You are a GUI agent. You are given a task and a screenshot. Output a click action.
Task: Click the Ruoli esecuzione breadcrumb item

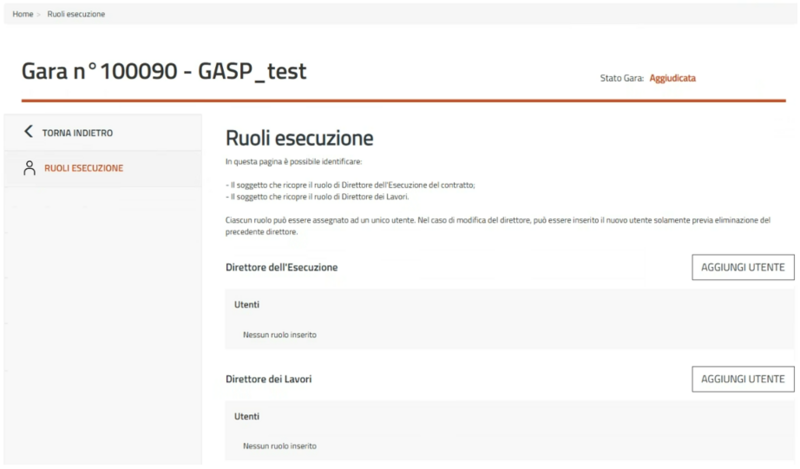(76, 14)
